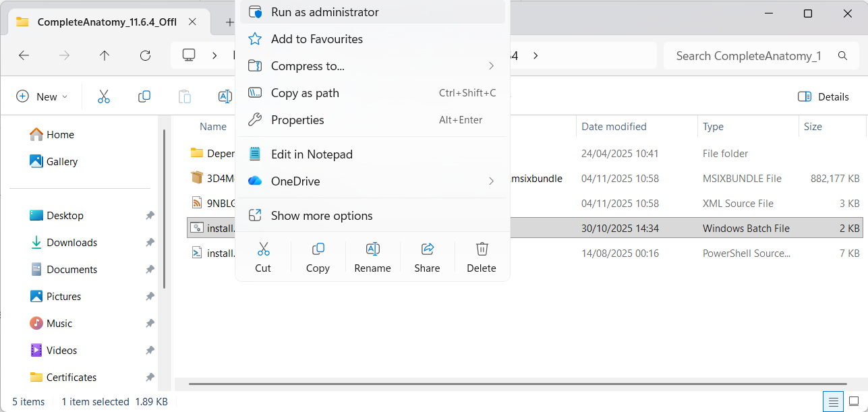Expand the OneDrive submenu
This screenshot has width=868, height=412.
[x=491, y=181]
